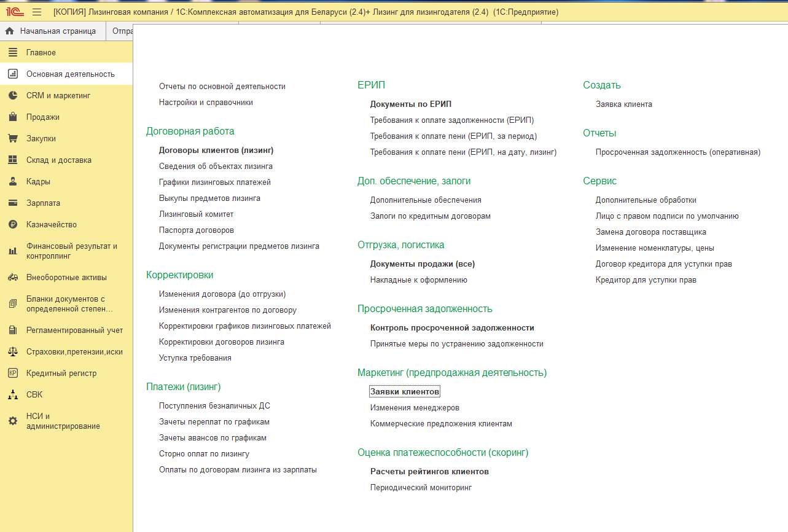The image size is (788, 532).
Task: Click the Внеоборотные активы truck icon
Action: coord(13,277)
